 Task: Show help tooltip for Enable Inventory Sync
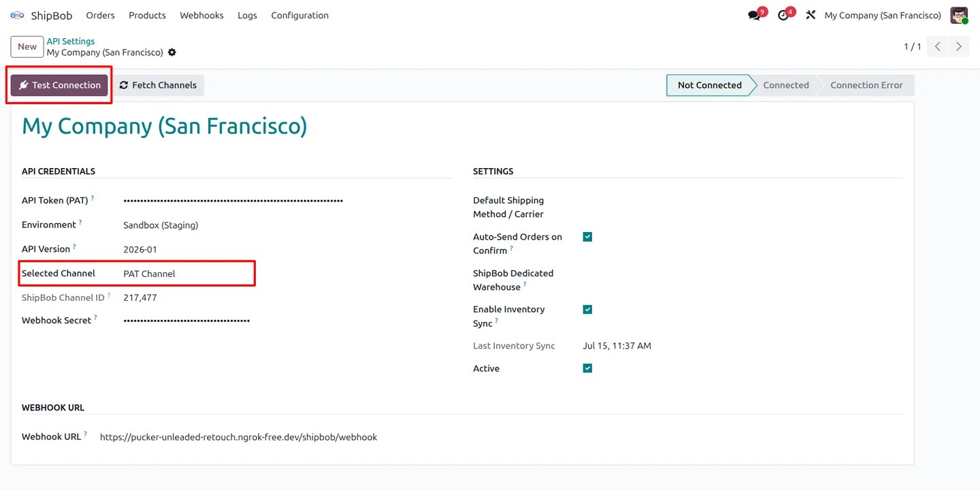click(x=497, y=321)
